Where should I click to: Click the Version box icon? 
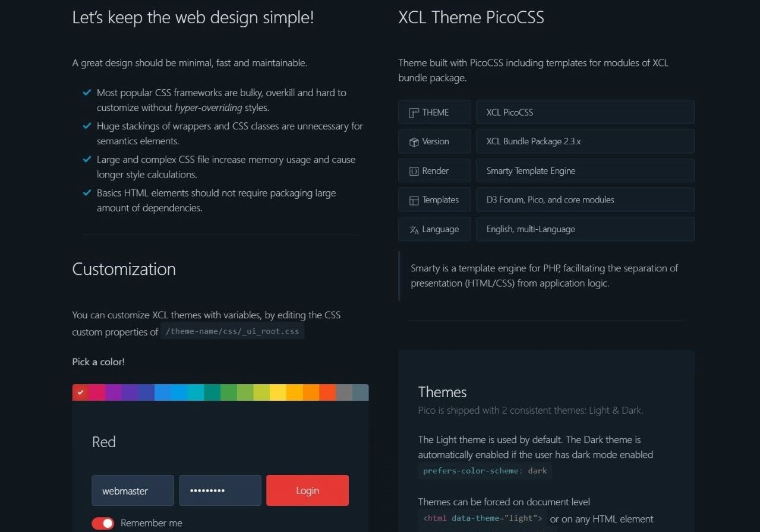pyautogui.click(x=414, y=142)
